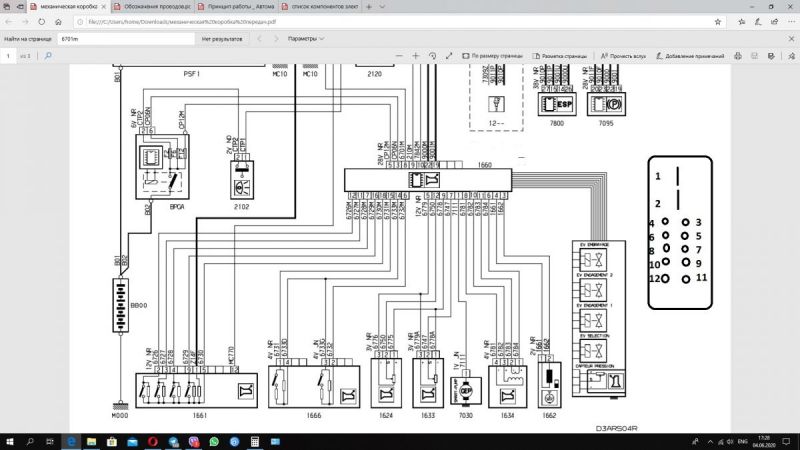This screenshot has width=800, height=450.
Task: Open the Windows Start menu
Action: point(9,441)
